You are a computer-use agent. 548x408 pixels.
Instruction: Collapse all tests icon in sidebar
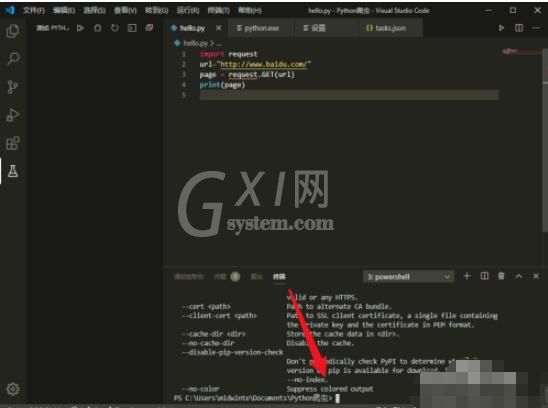coord(149,28)
